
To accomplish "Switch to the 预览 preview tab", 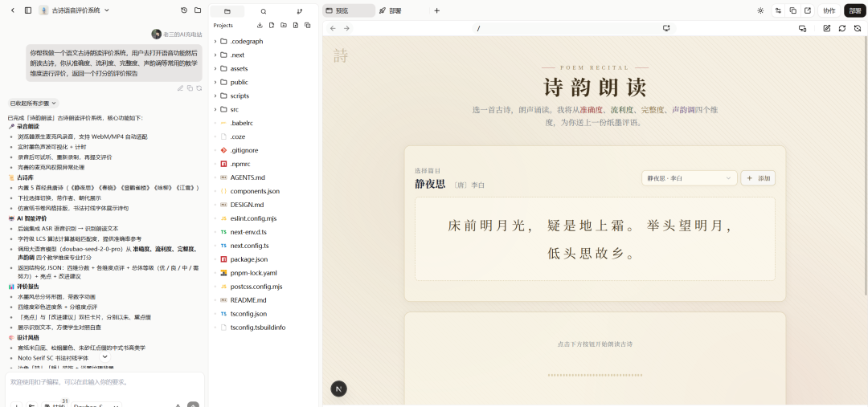I will pos(349,10).
